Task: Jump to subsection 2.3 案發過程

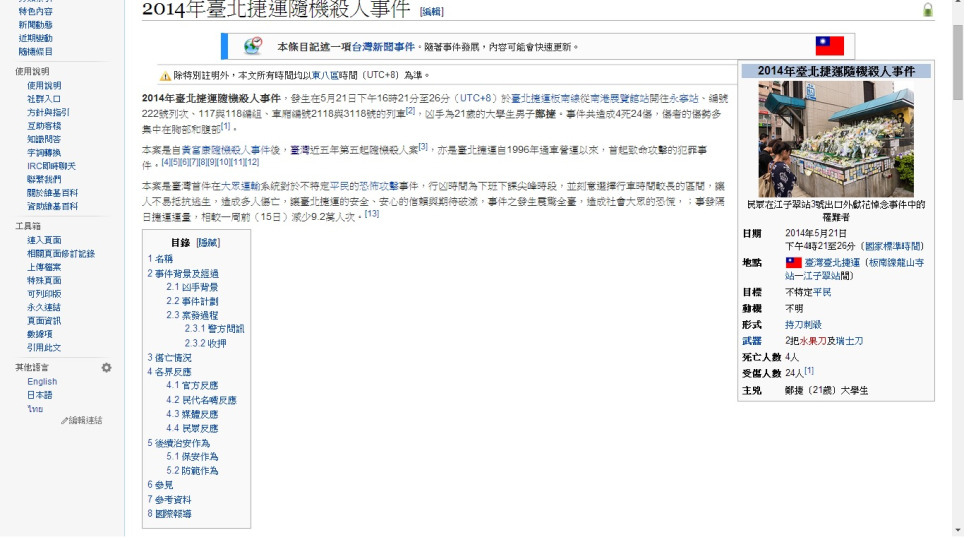Action: click(x=192, y=315)
